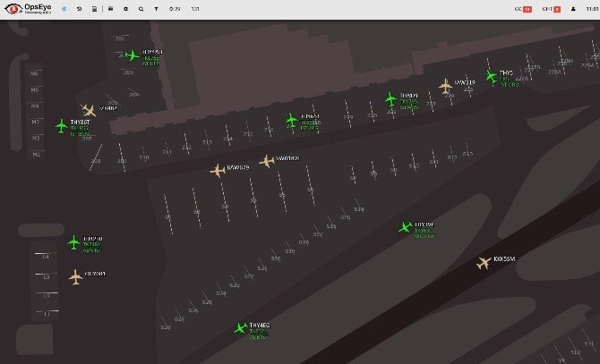This screenshot has width=600, height=364.
Task: Select the tan BAW679 aircraft icon
Action: click(218, 170)
